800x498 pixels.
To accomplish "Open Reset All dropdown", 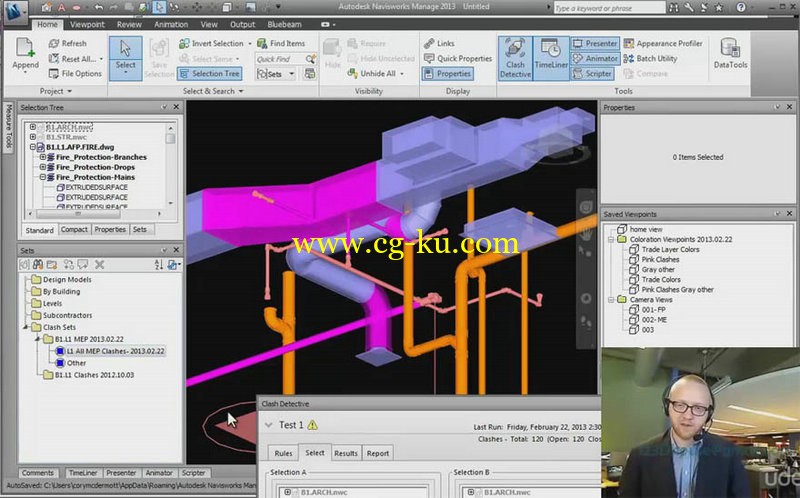I will 101,59.
